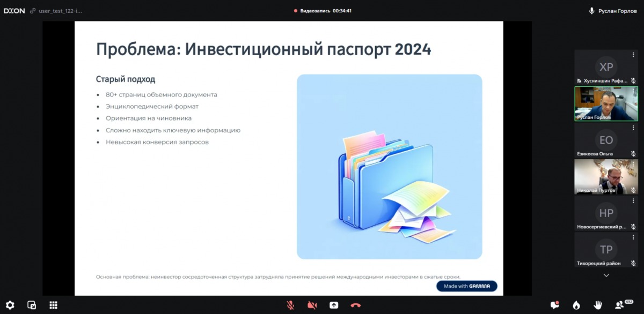Open the participants list
The width and height of the screenshot is (644, 314).
coord(620,304)
